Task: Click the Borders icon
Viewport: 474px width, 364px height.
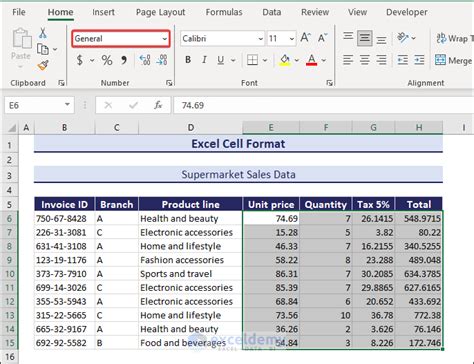Action: [252, 60]
